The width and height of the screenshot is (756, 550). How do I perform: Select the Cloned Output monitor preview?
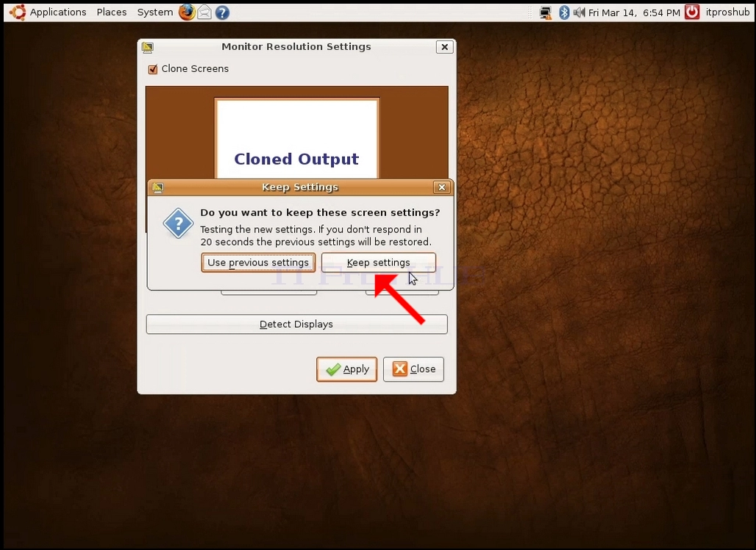[x=296, y=139]
